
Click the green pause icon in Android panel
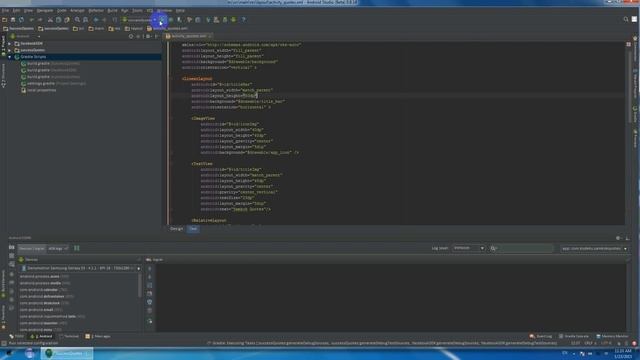(77, 248)
